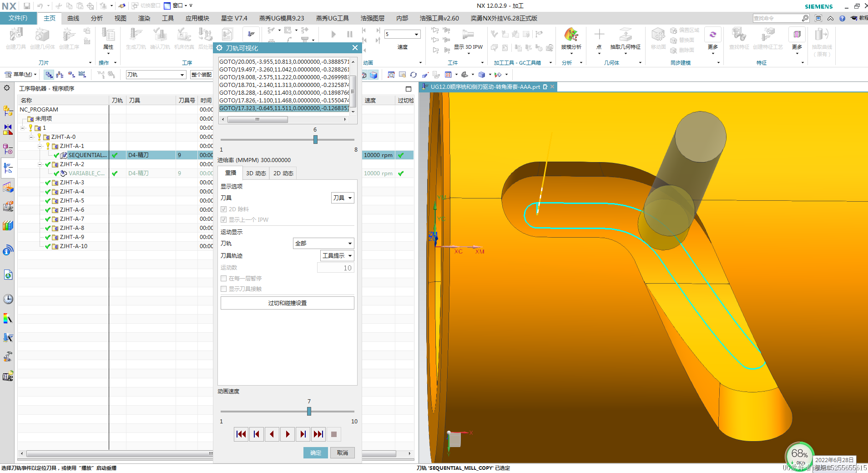This screenshot has height=473, width=868.
Task: Select the highlighted GOTO/17.323 line in list
Action: point(284,108)
